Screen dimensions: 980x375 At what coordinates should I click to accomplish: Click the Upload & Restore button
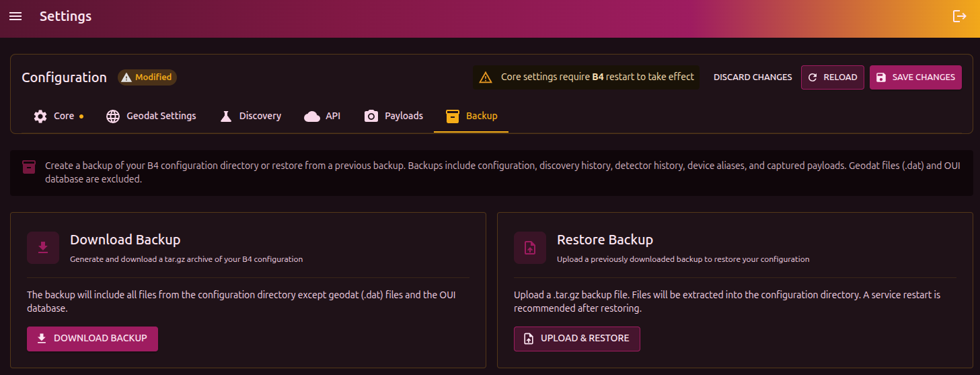(576, 339)
